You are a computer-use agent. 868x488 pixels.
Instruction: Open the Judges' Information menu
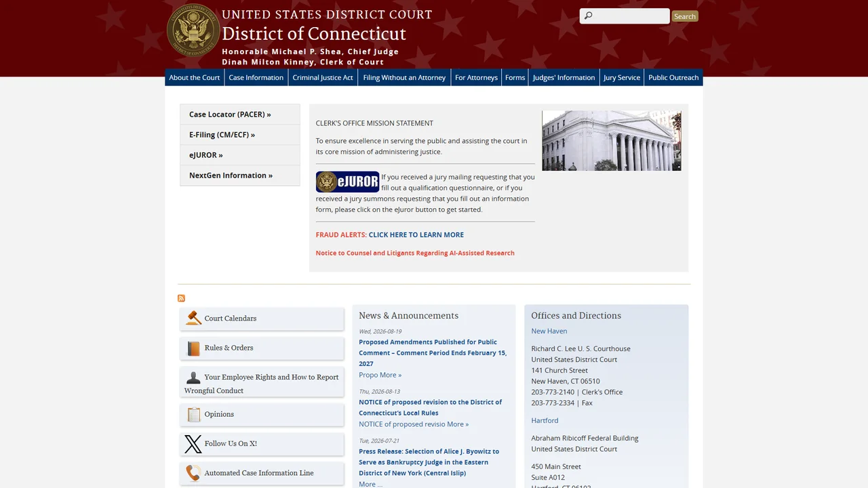(x=564, y=77)
